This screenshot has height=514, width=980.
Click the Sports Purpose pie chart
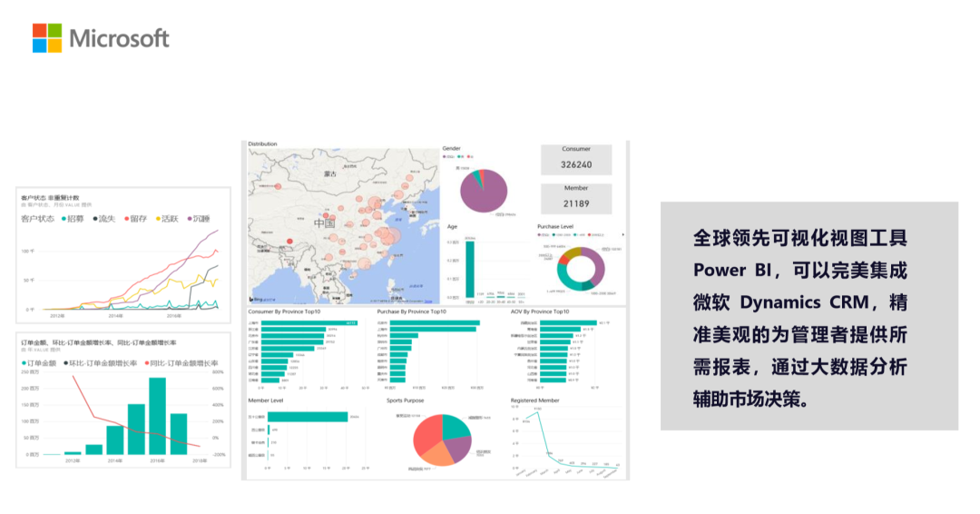(x=443, y=440)
